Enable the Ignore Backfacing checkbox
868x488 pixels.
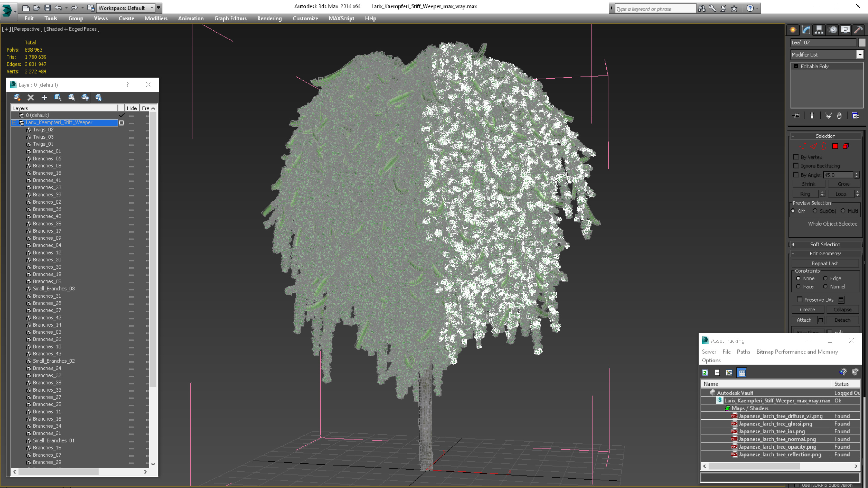coord(796,166)
